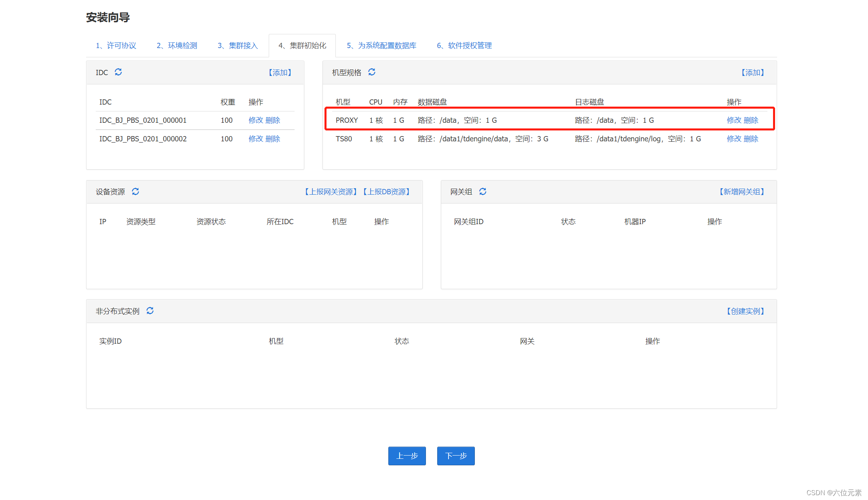The width and height of the screenshot is (868, 500).
Task: Refresh the 设备资源 panel
Action: click(135, 191)
